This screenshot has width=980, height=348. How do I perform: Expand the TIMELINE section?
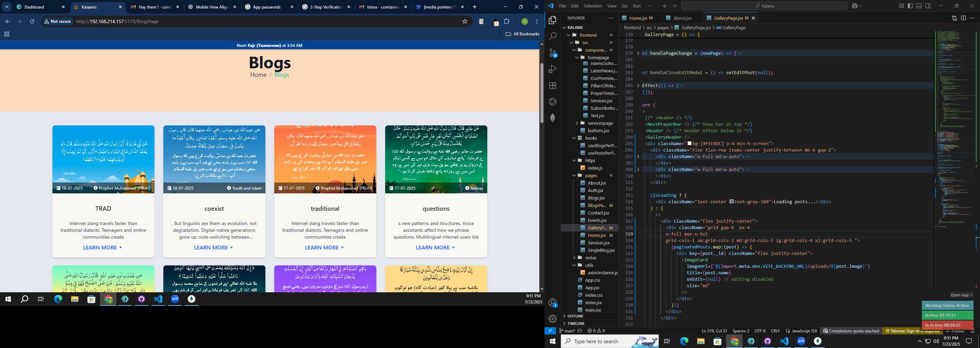[590, 324]
